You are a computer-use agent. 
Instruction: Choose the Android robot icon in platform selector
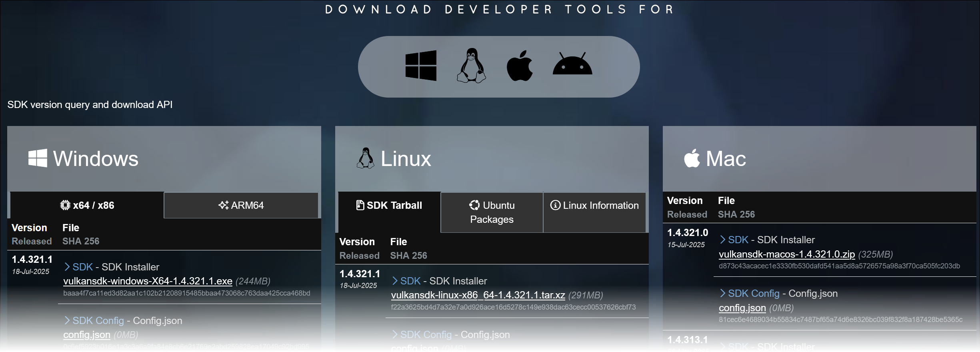(x=572, y=64)
